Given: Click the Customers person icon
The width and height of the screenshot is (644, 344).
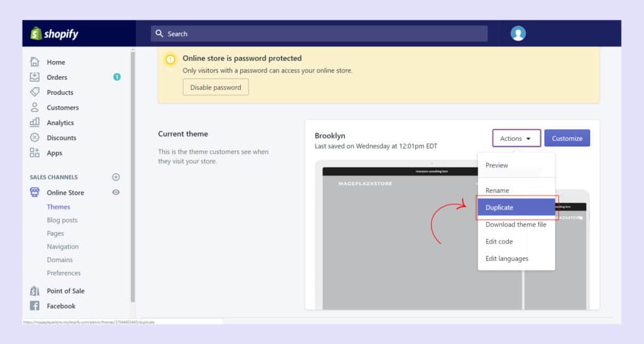Looking at the screenshot, I should click(x=35, y=107).
